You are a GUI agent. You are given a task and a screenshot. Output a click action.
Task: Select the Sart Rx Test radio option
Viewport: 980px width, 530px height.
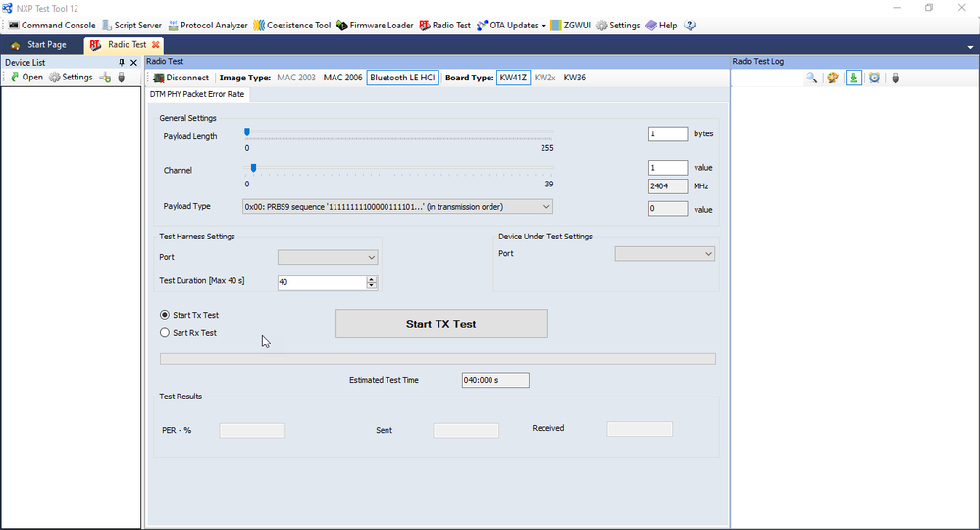(x=165, y=333)
